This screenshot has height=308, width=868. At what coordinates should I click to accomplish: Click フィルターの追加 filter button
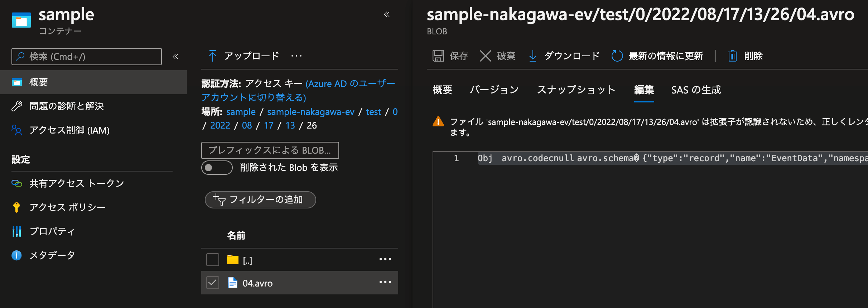click(260, 199)
